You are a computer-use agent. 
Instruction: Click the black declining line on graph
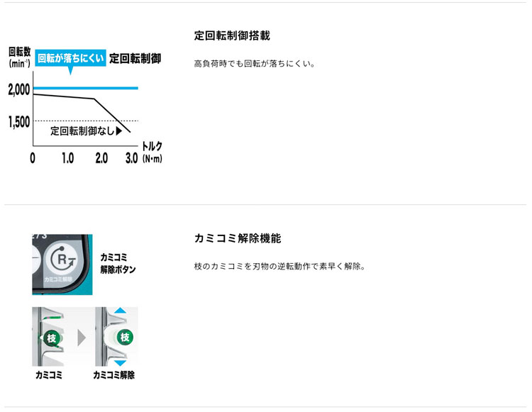82,113
